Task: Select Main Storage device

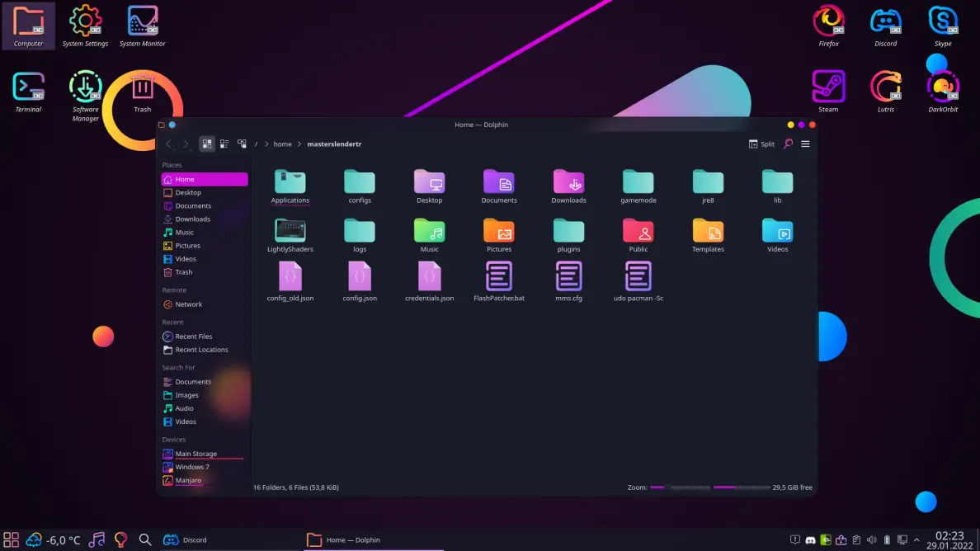Action: click(205, 454)
